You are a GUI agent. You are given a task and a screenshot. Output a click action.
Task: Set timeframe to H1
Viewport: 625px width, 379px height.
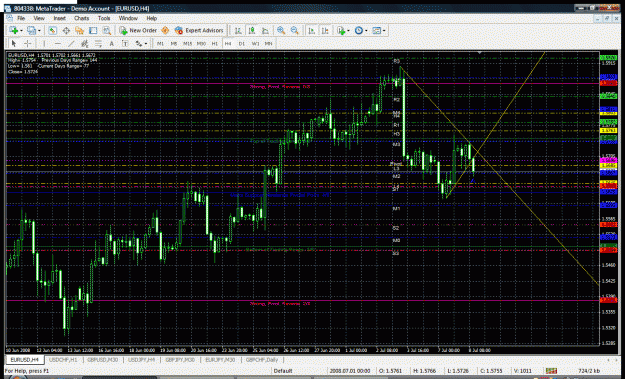(x=214, y=43)
